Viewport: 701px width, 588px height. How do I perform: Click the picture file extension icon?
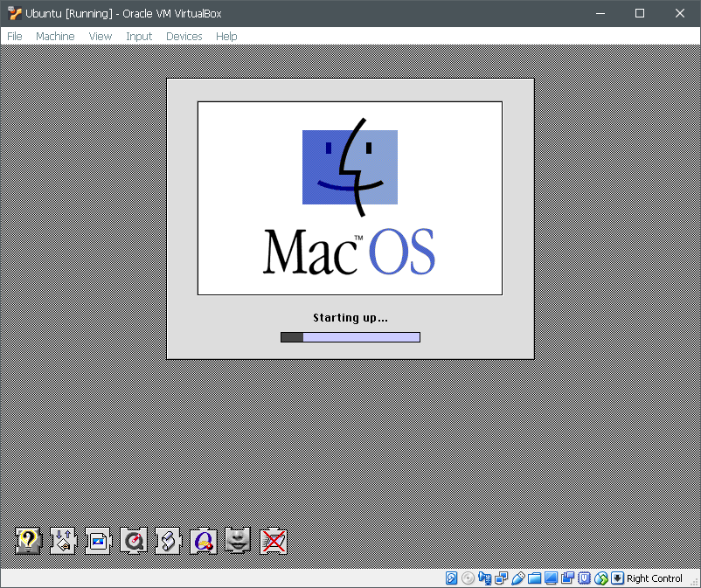pos(97,542)
